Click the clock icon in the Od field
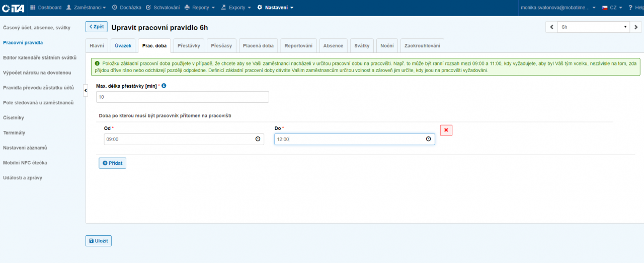Screen dimensions: 644x263 click(258, 139)
